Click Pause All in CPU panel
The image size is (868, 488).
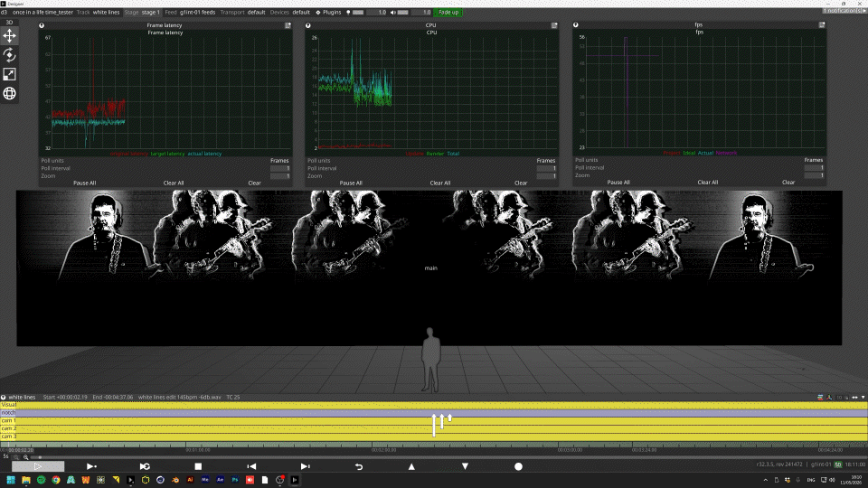(x=351, y=183)
